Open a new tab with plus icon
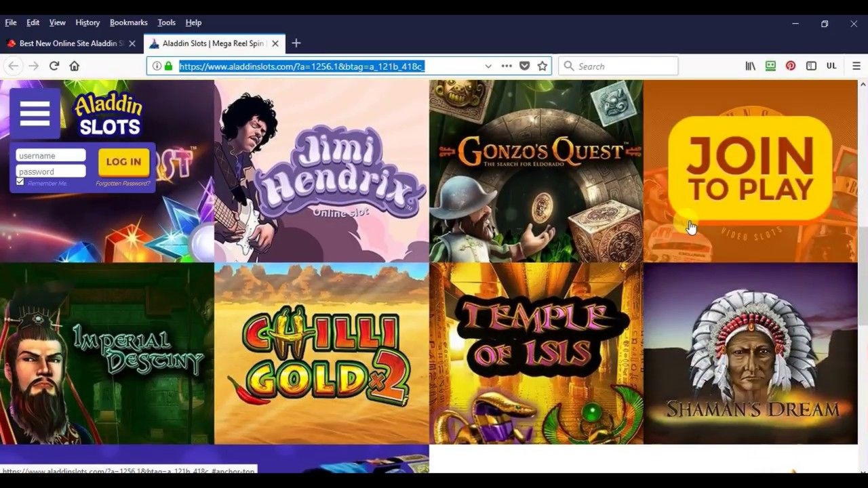868x488 pixels. point(296,43)
